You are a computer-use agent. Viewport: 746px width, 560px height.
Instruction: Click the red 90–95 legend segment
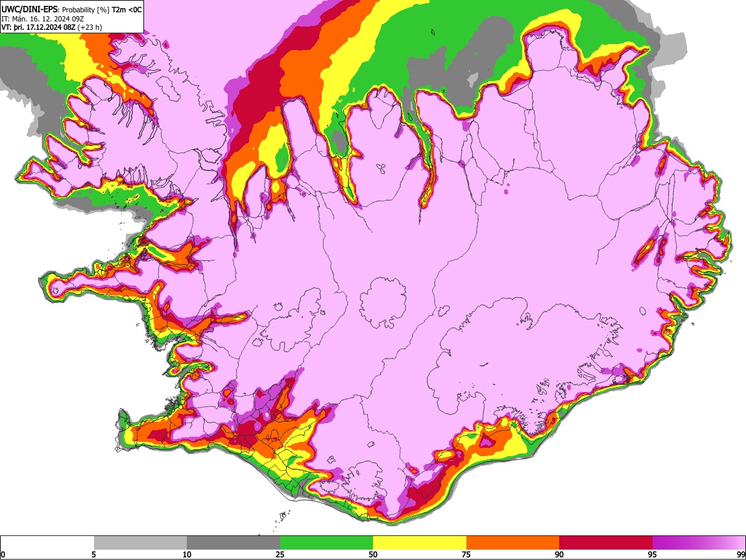[606, 542]
